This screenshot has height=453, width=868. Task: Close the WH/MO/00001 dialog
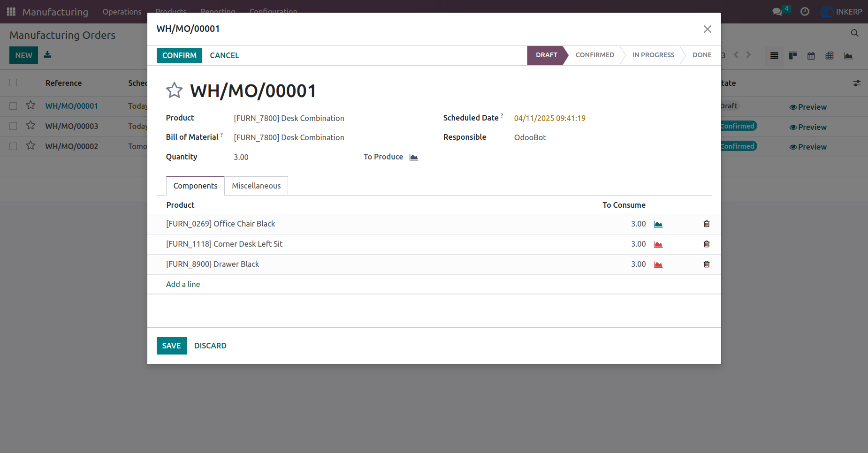[708, 29]
